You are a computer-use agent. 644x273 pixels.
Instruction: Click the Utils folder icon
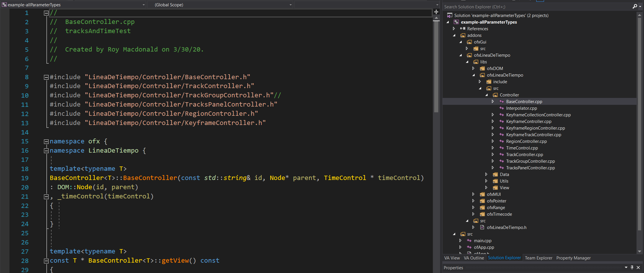(495, 181)
